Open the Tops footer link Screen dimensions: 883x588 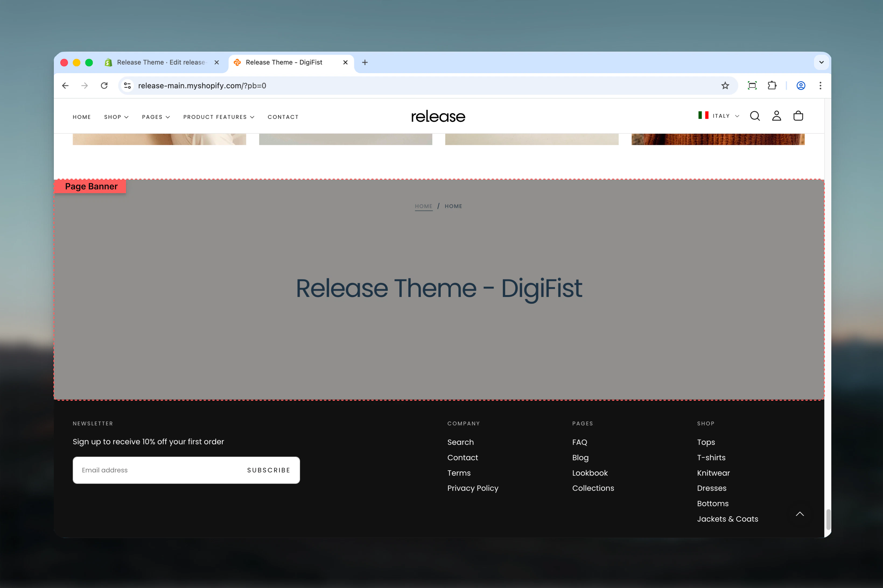pyautogui.click(x=706, y=442)
